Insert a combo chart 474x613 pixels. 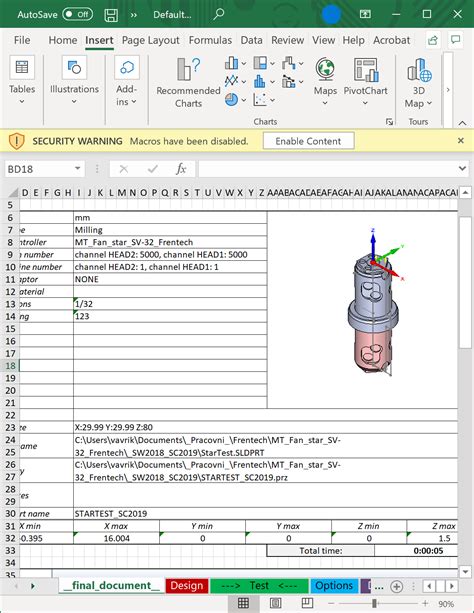pyautogui.click(x=293, y=81)
